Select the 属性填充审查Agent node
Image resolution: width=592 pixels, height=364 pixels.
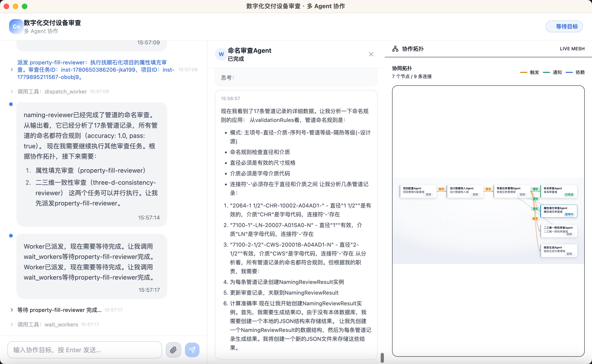tap(559, 211)
